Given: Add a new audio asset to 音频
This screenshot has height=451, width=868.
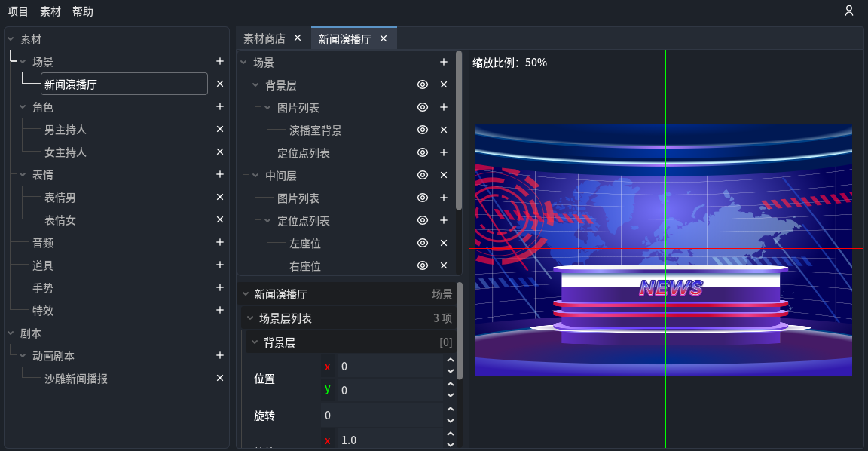Looking at the screenshot, I should (219, 242).
